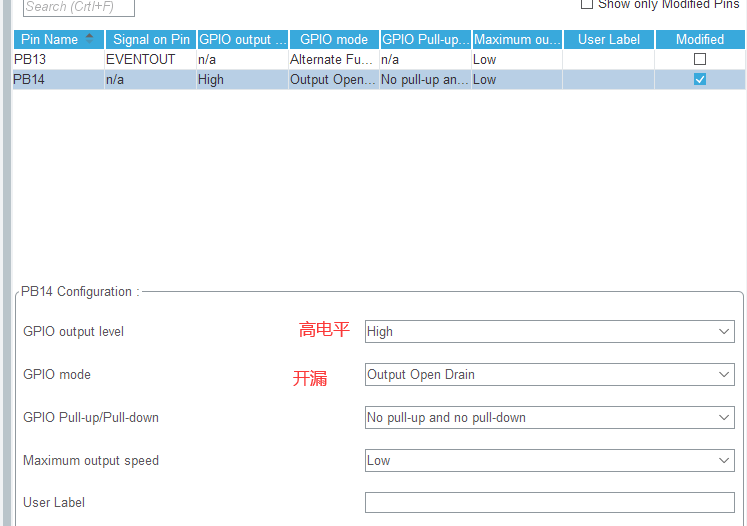This screenshot has height=526, width=747.
Task: Select the PB14 pin row
Action: coord(379,79)
